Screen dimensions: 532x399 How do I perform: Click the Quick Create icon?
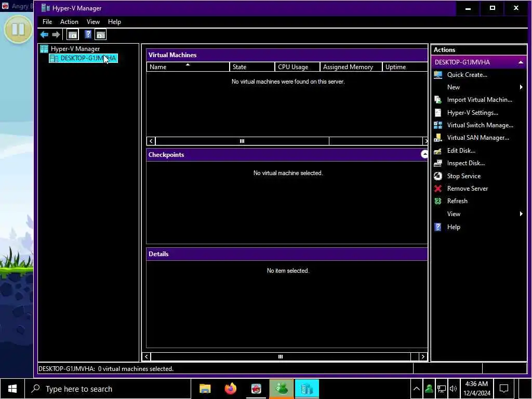438,75
